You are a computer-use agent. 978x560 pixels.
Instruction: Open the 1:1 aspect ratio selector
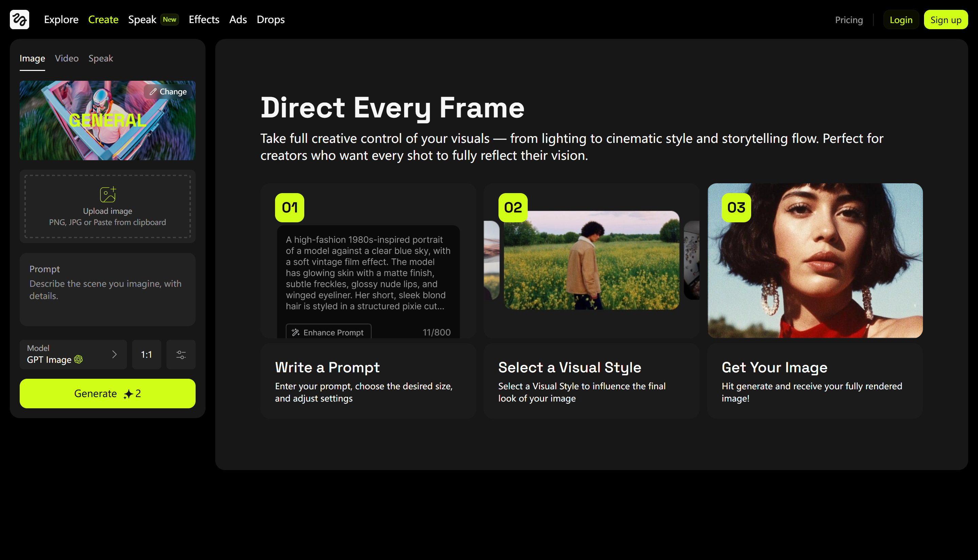(x=146, y=354)
